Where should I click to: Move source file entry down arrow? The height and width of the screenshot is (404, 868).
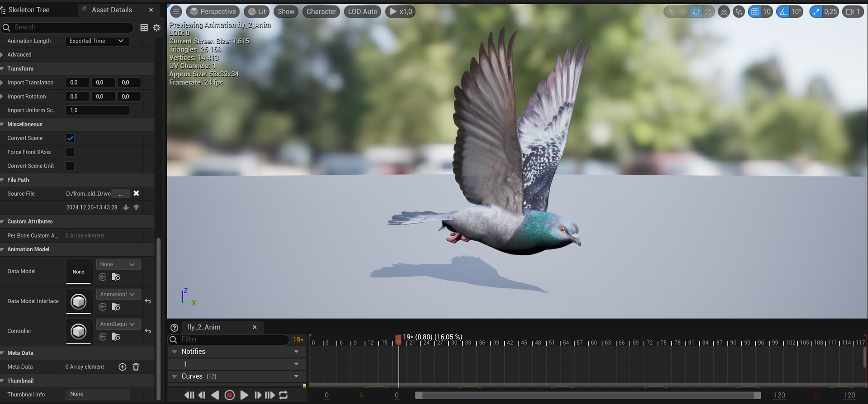pos(126,207)
